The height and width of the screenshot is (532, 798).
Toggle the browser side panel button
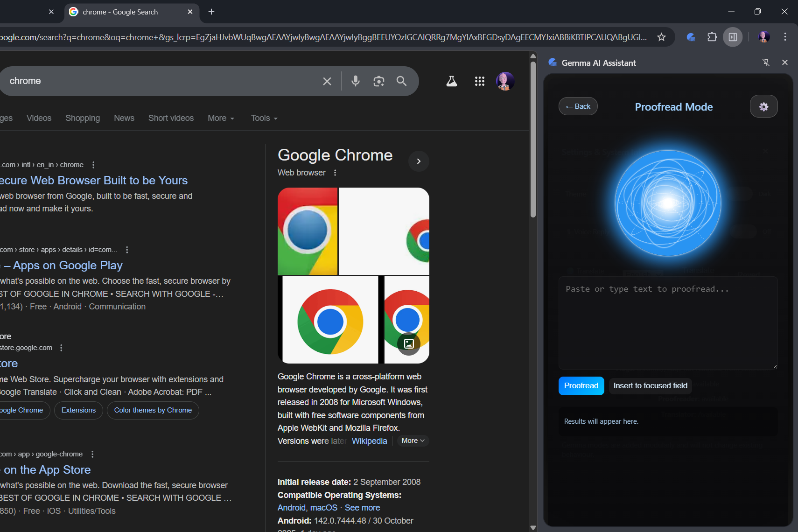pyautogui.click(x=733, y=37)
